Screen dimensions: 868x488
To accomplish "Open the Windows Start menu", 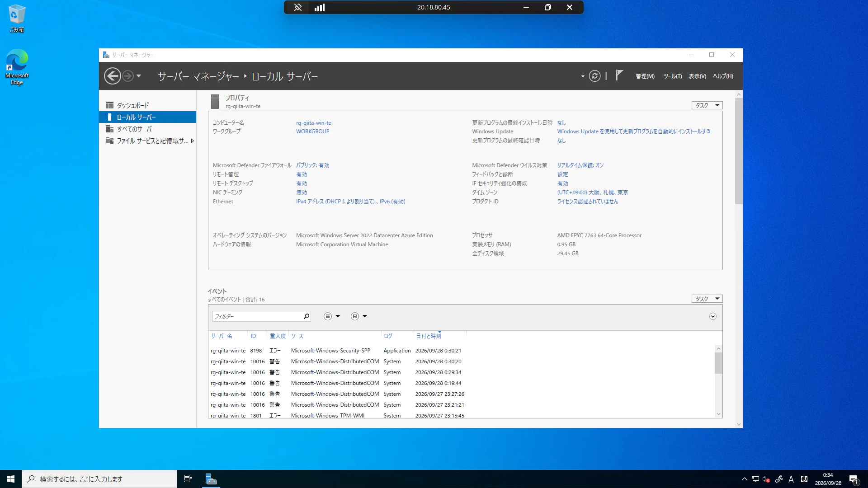I will click(x=11, y=479).
